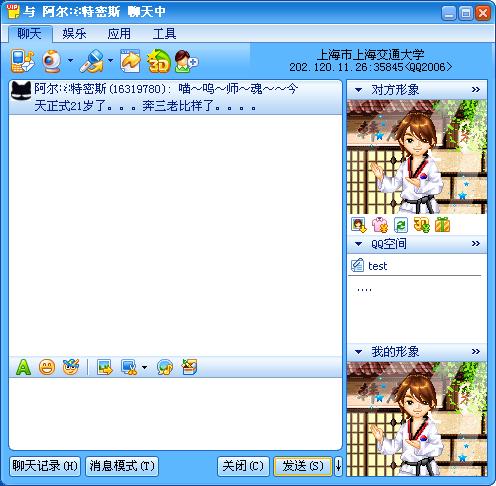Click the 我的形象 double arrow button
The width and height of the screenshot is (496, 486).
[476, 351]
